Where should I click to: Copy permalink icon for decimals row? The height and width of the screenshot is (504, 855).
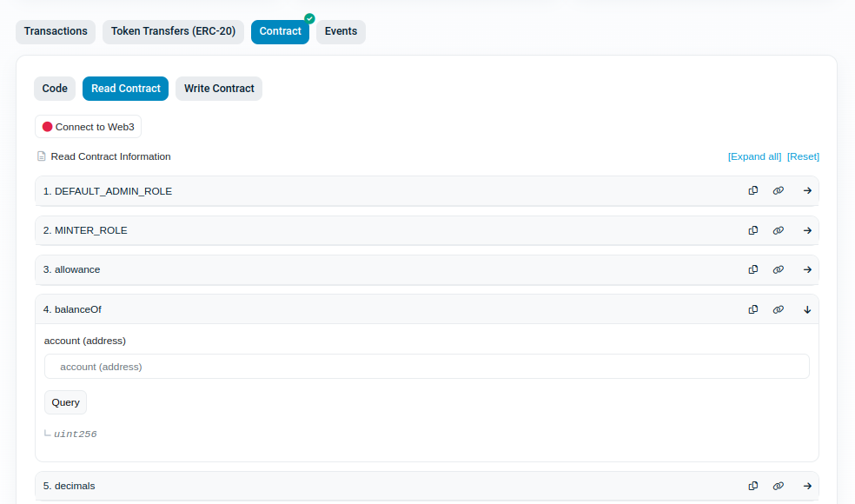point(779,486)
